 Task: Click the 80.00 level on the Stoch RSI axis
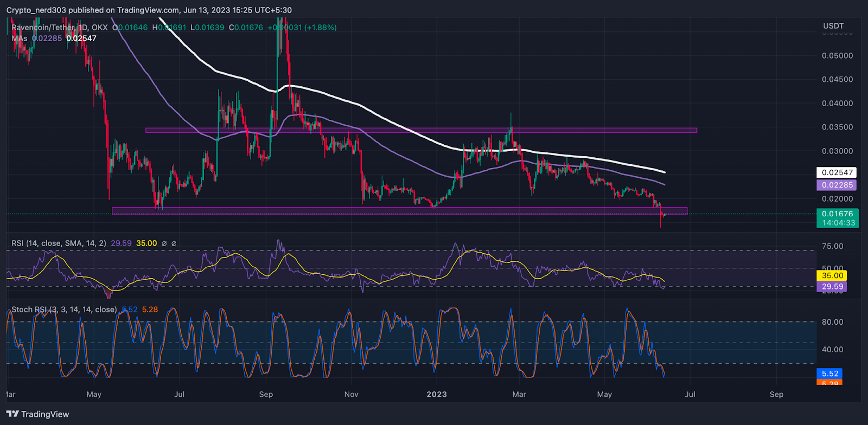[833, 322]
